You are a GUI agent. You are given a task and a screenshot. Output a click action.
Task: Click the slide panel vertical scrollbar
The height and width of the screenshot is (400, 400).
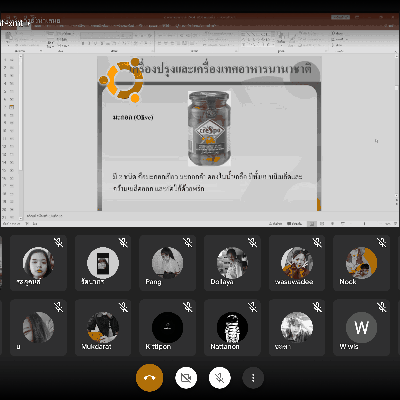pyautogui.click(x=21, y=137)
